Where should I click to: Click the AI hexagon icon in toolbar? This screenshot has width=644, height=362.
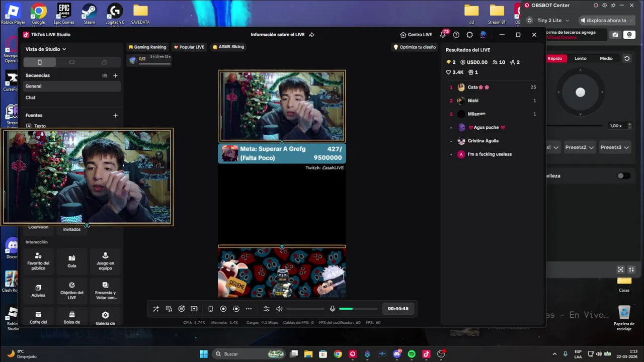pos(182,309)
